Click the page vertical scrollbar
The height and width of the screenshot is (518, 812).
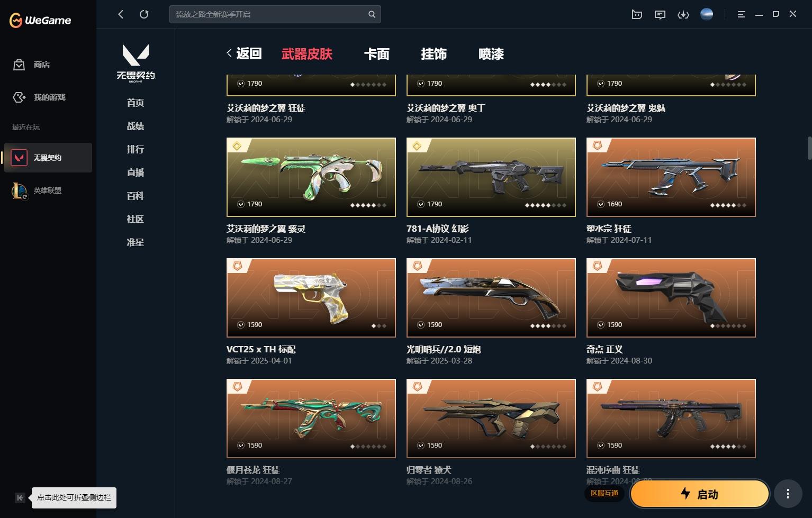[809, 148]
